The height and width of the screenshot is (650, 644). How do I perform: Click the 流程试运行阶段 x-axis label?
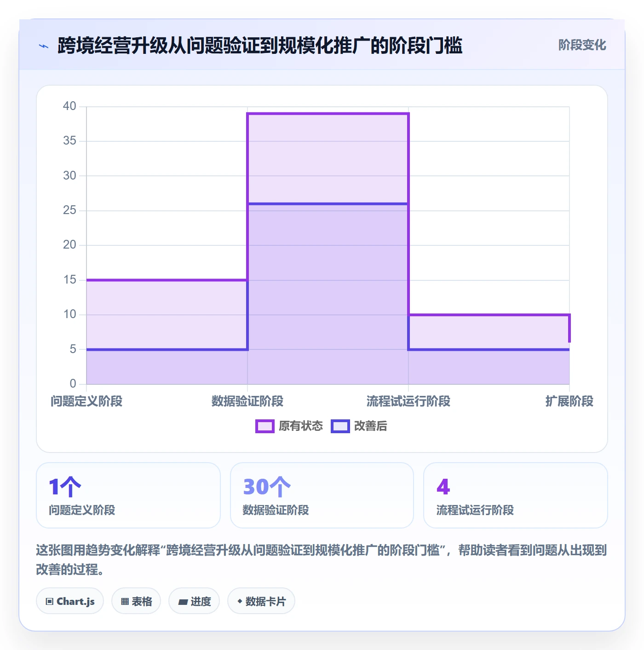pyautogui.click(x=408, y=401)
